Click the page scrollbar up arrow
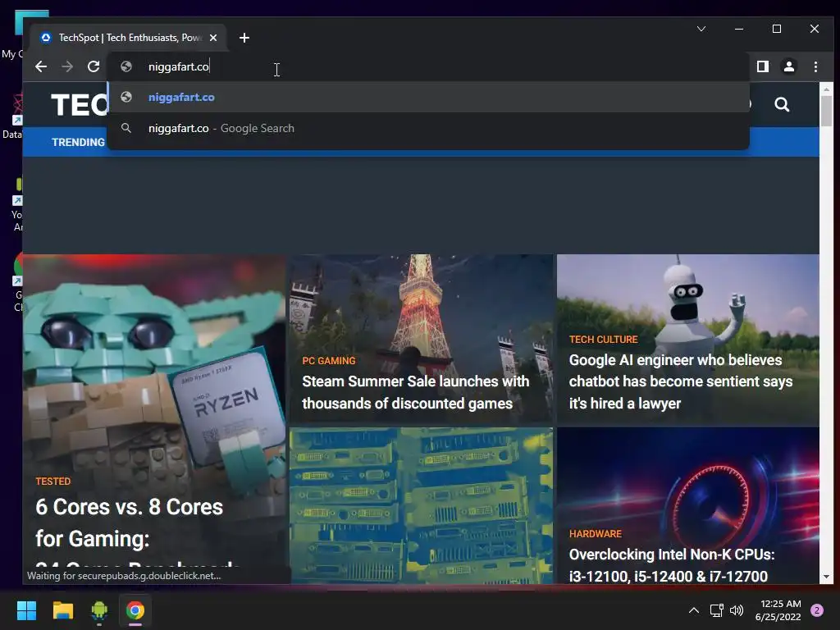The image size is (840, 630). click(x=826, y=89)
